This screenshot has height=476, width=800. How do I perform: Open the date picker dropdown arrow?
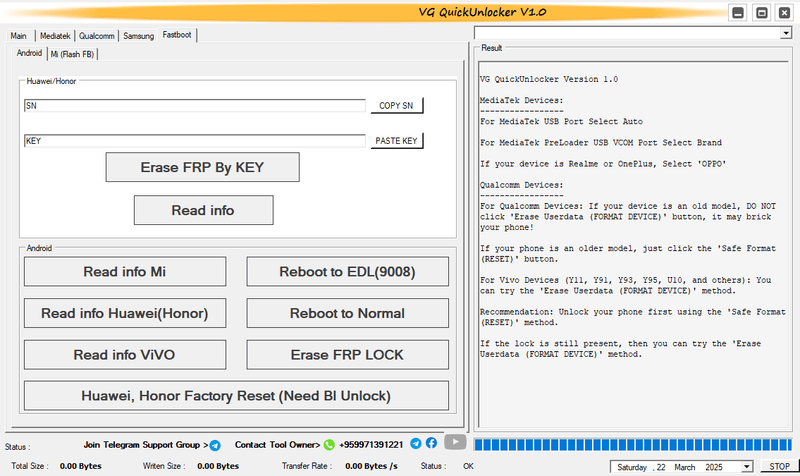(x=746, y=467)
